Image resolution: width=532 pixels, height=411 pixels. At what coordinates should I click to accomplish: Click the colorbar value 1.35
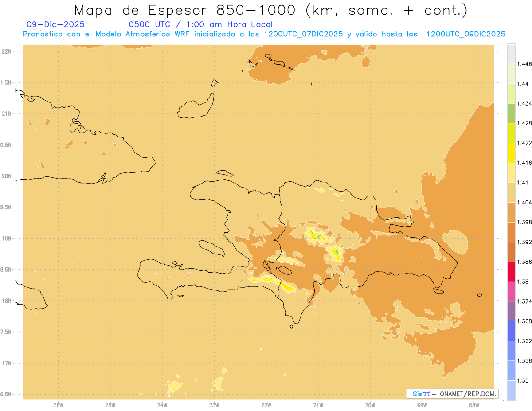(523, 380)
